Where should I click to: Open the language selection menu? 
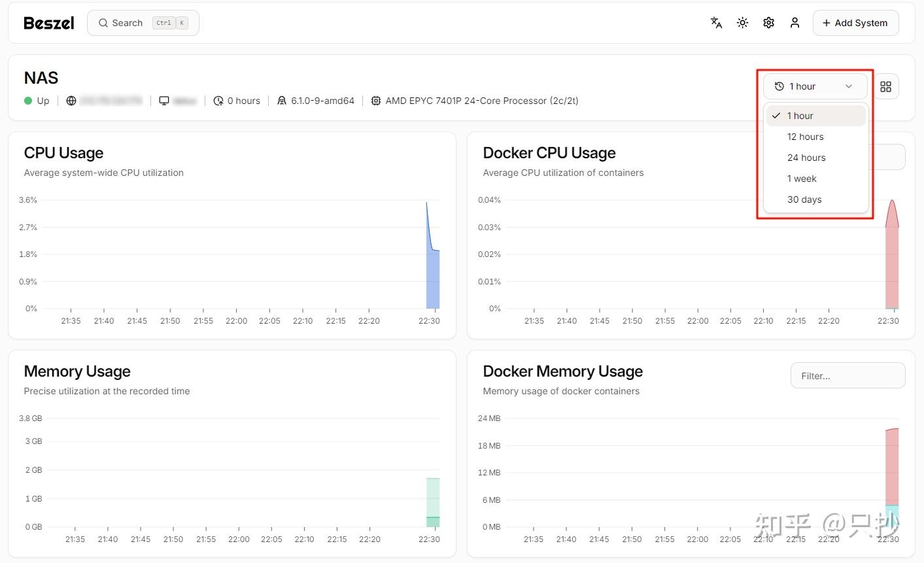[716, 22]
